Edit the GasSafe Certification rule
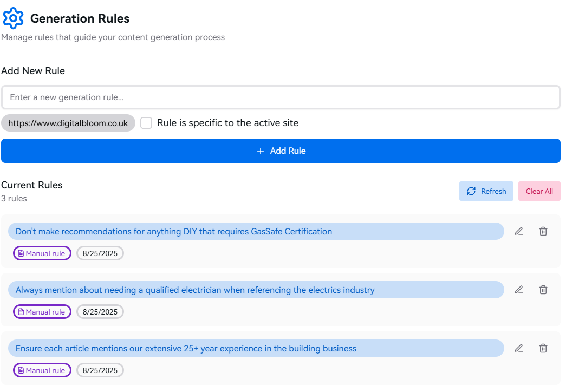Screen dimensions: 566x392 519,231
